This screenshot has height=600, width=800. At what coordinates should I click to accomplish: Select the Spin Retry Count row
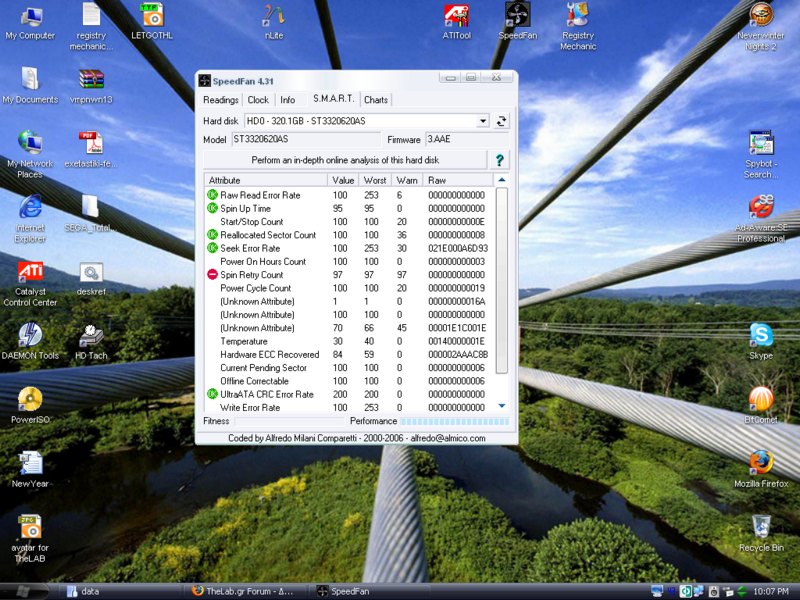(349, 275)
